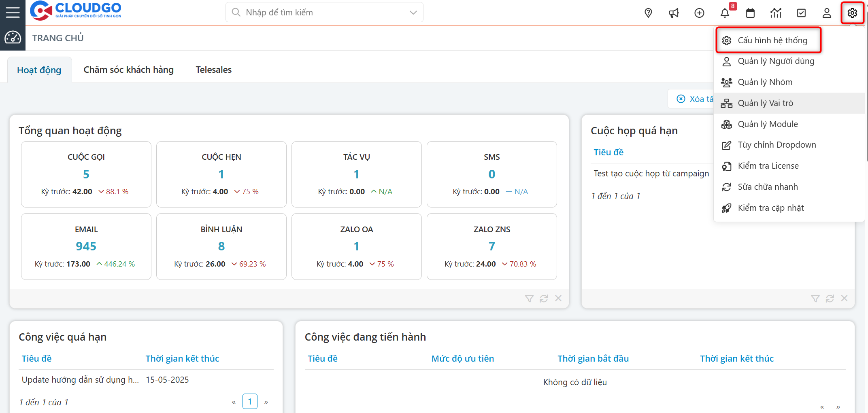
Task: Filter the Tổng quan hoạt động widget
Action: (529, 299)
